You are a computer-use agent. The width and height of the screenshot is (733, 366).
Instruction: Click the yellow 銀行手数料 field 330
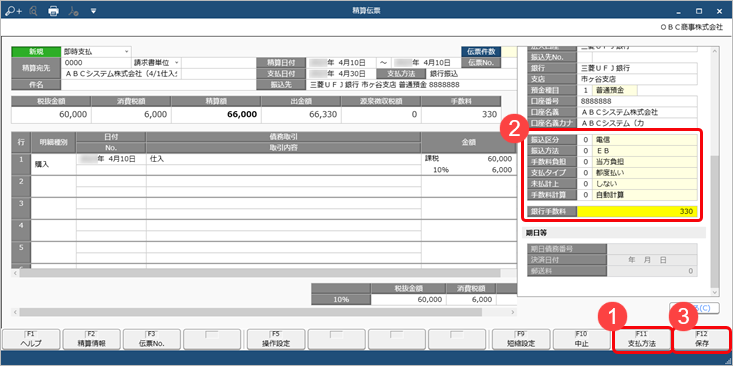pyautogui.click(x=637, y=212)
